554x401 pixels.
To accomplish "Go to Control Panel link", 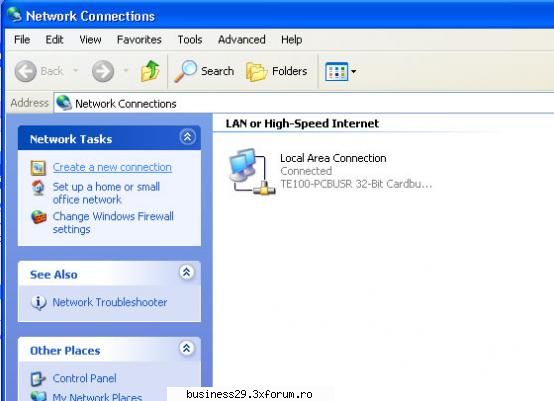I will point(84,378).
